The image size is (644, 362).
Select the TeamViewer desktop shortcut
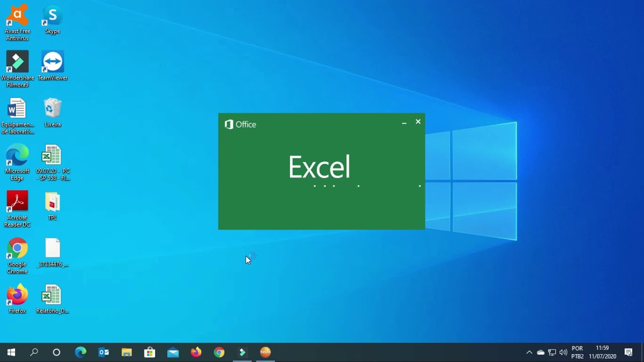click(52, 66)
